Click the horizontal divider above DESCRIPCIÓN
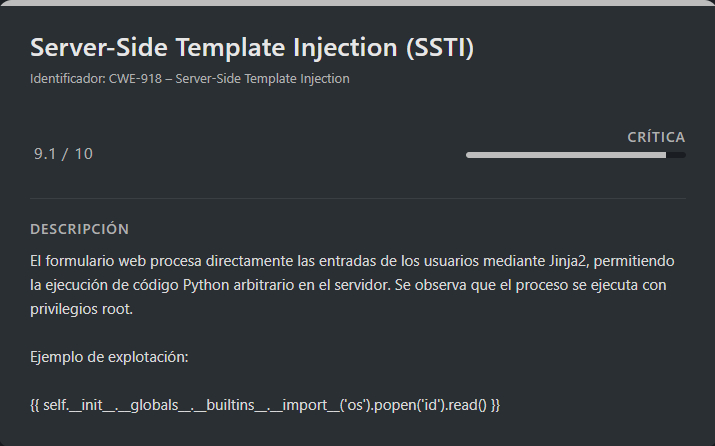The height and width of the screenshot is (446, 715). [357, 198]
